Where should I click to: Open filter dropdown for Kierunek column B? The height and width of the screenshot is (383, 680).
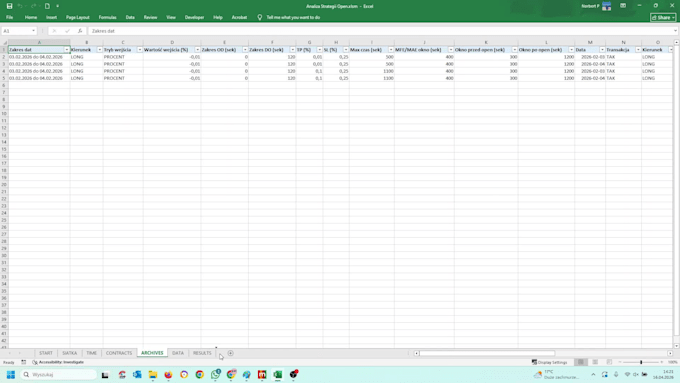(99, 50)
